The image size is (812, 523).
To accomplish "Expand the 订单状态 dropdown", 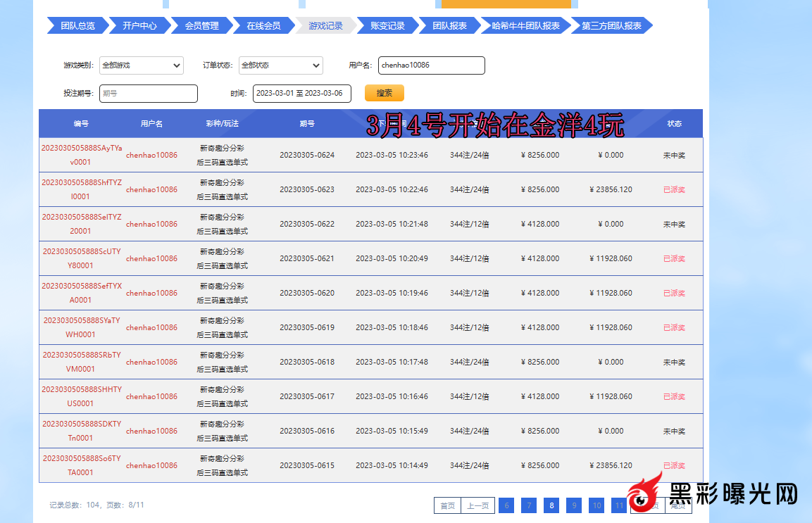I will point(280,65).
